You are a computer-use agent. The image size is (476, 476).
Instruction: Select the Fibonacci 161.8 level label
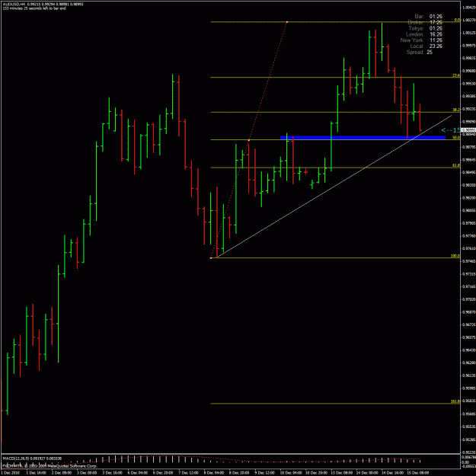[455, 401]
